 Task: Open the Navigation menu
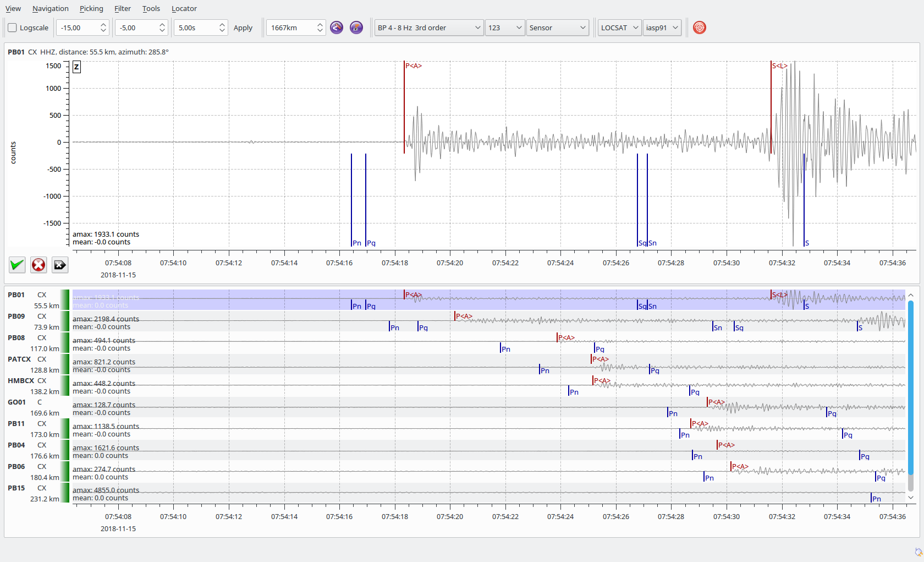[51, 8]
